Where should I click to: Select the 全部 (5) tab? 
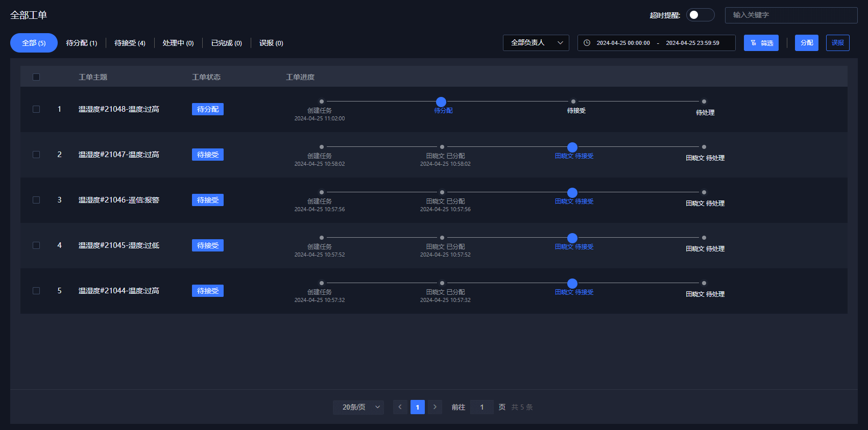click(x=34, y=43)
